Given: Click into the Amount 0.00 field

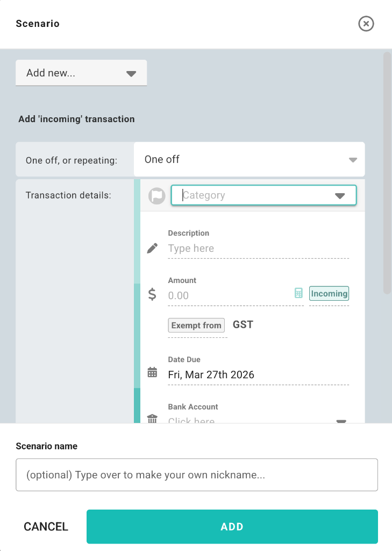Looking at the screenshot, I should click(229, 295).
